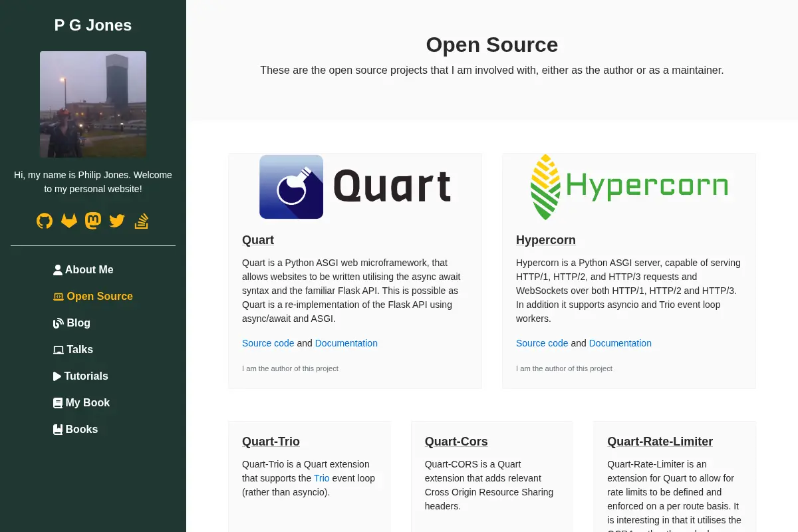Open the Twitter bird icon
798x532 pixels.
tap(117, 221)
